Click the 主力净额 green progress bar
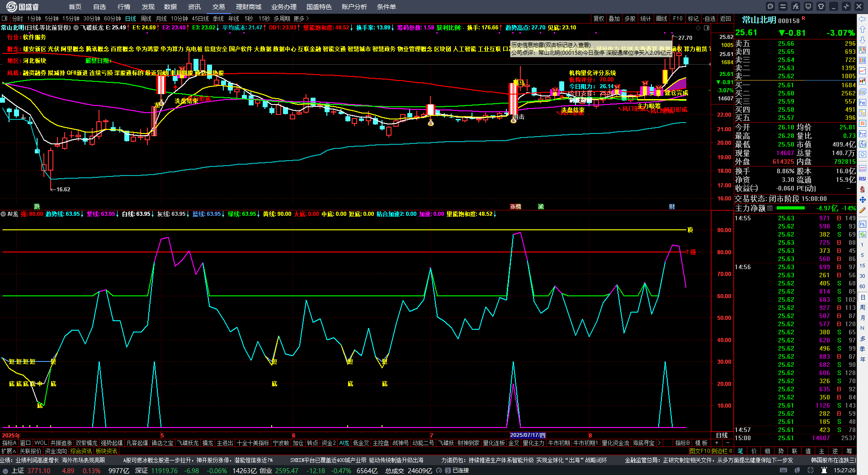The height and width of the screenshot is (475, 868). coord(790,208)
